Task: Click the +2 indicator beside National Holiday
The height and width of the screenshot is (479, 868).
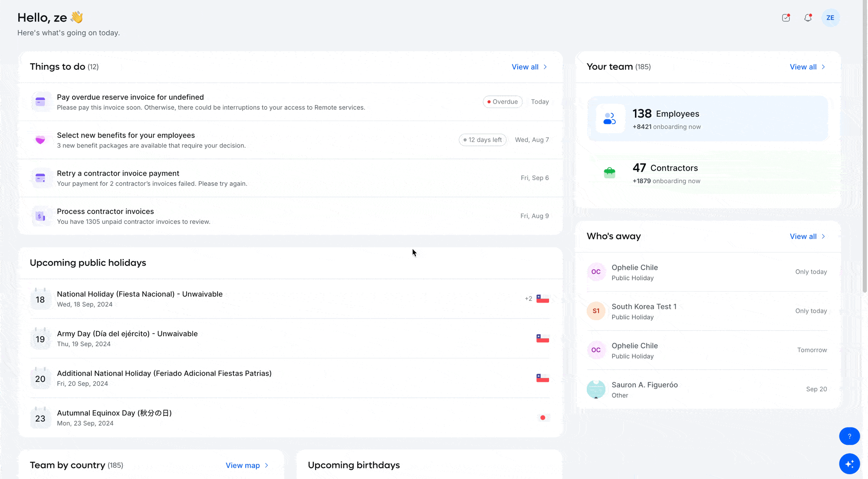Action: (528, 299)
